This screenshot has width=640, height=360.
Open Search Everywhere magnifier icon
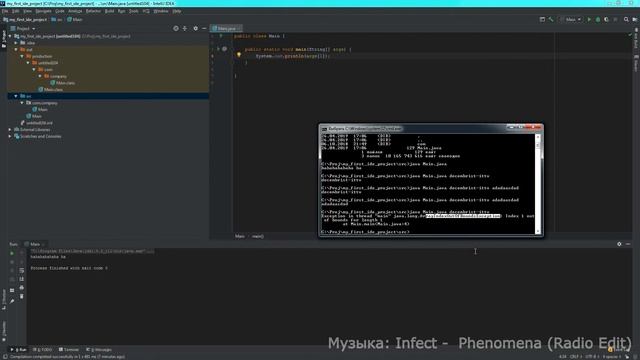(x=626, y=19)
